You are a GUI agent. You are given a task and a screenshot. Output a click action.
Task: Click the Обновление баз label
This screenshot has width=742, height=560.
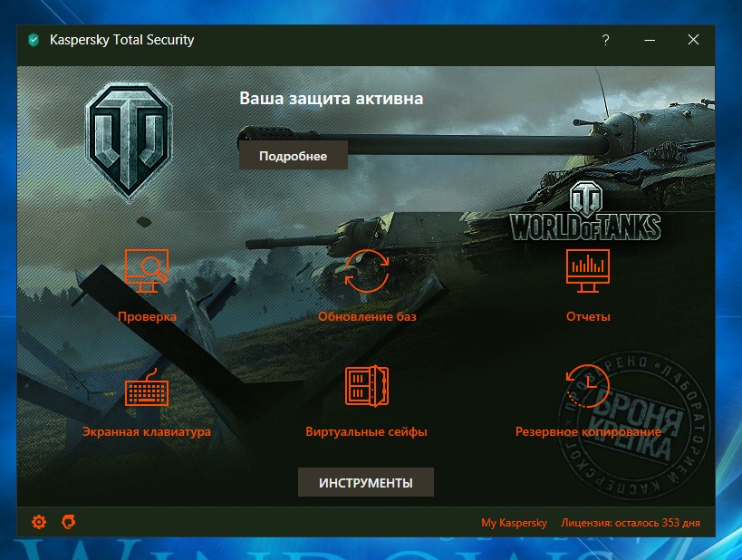pyautogui.click(x=367, y=316)
